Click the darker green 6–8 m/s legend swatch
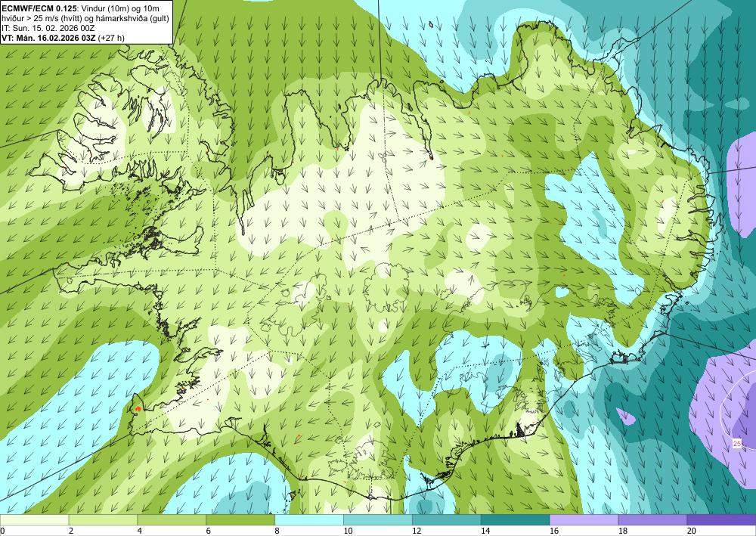 [x=240, y=520]
